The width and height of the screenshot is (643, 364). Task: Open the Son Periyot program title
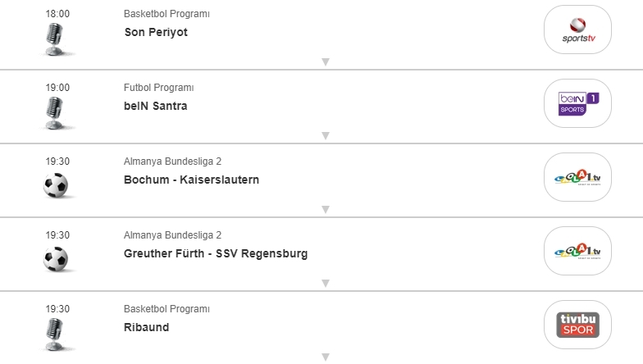[156, 33]
